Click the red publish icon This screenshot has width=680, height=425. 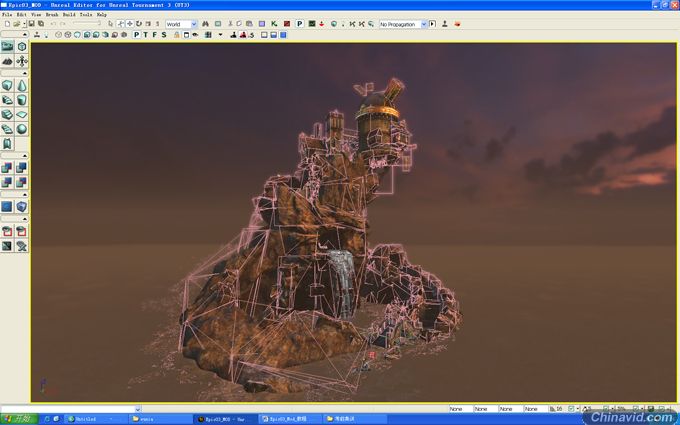coord(457,24)
